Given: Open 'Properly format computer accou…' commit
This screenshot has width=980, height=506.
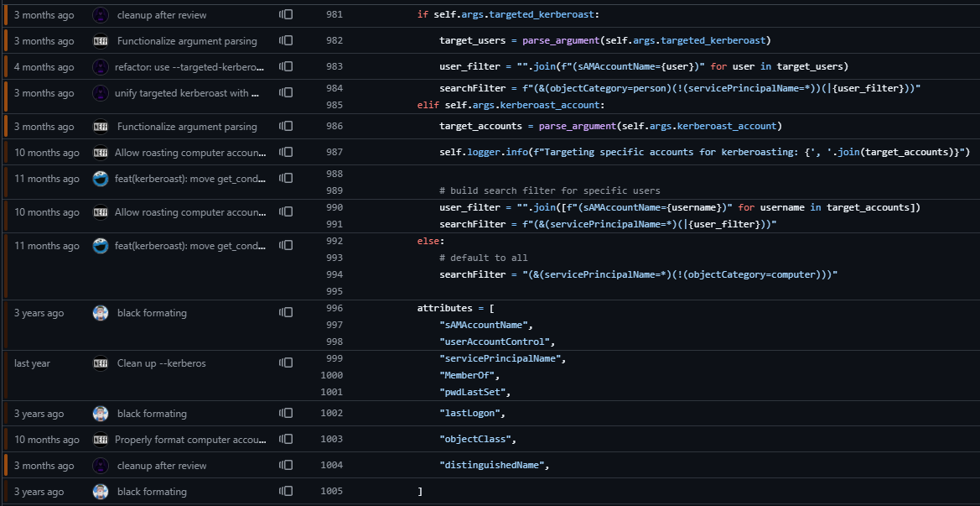Looking at the screenshot, I should pyautogui.click(x=191, y=439).
